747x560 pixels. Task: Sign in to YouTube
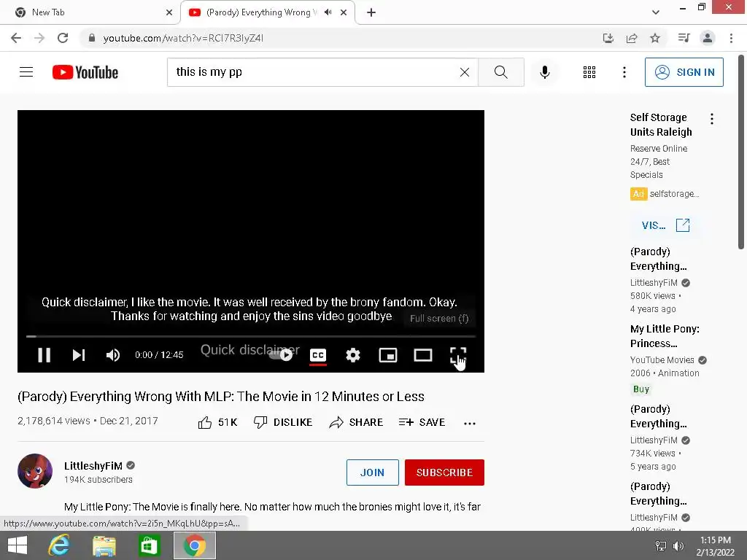(684, 72)
